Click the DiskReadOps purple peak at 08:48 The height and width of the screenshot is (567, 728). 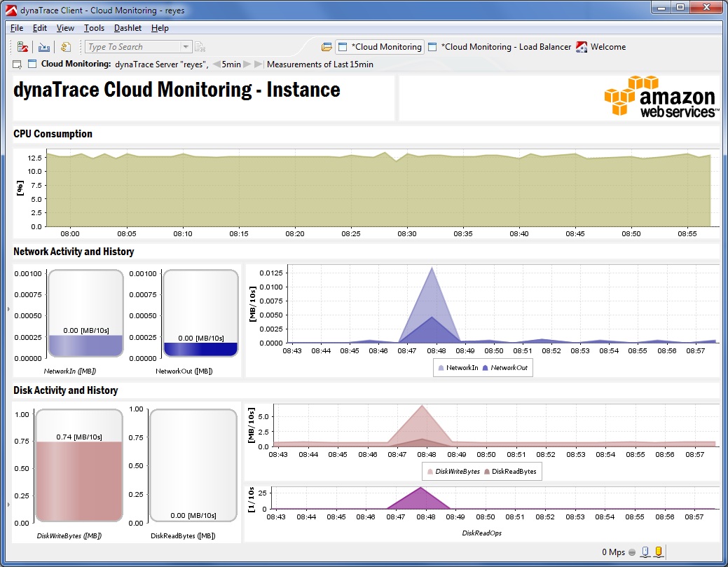(420, 488)
